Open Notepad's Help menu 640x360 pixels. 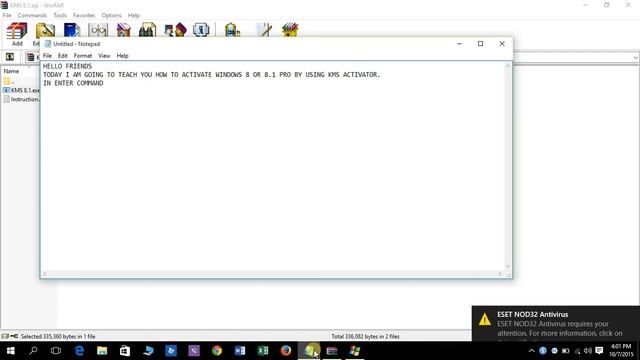tap(122, 56)
